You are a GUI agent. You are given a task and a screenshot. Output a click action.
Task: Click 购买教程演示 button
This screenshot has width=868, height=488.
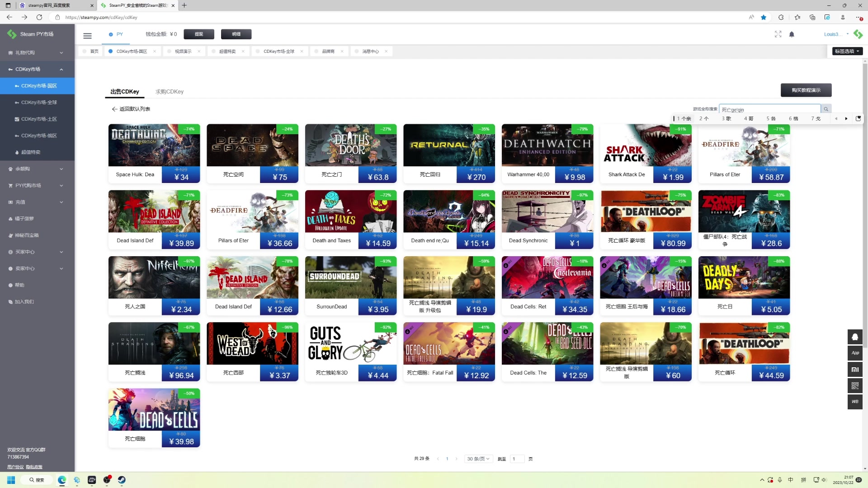(806, 90)
